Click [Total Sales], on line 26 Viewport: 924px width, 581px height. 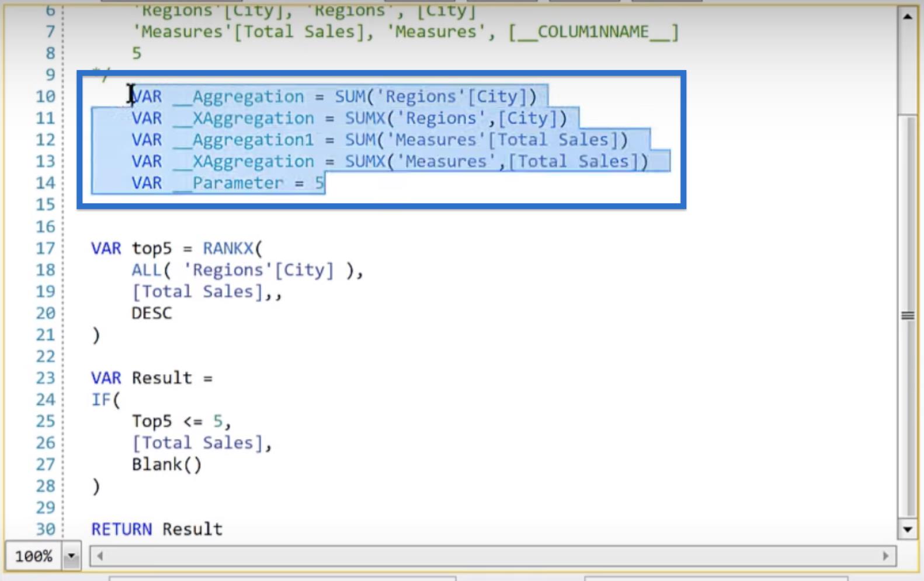pos(202,443)
